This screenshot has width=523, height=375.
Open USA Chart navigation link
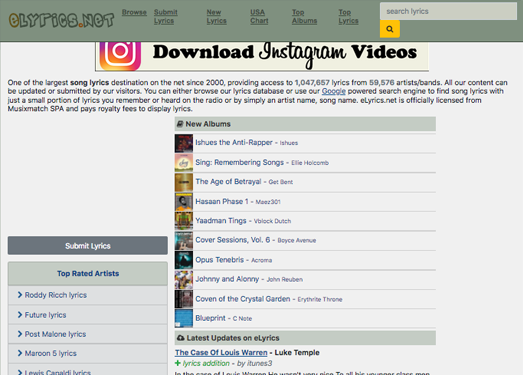(259, 16)
